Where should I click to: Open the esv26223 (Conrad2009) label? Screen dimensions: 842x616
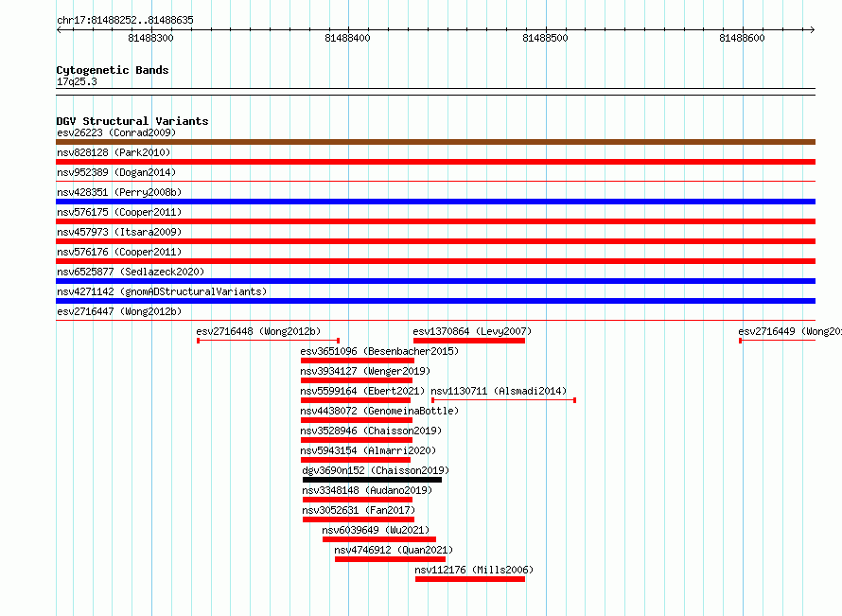pos(116,132)
